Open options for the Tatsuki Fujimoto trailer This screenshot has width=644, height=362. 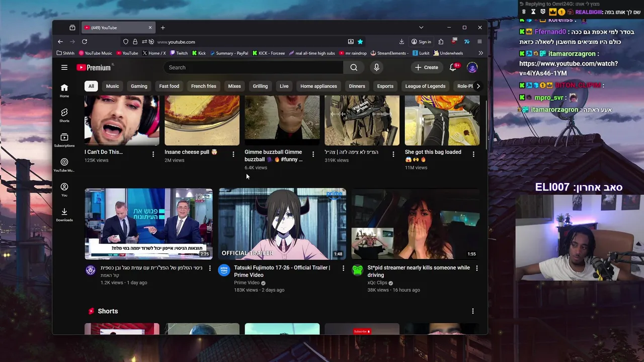click(x=343, y=268)
